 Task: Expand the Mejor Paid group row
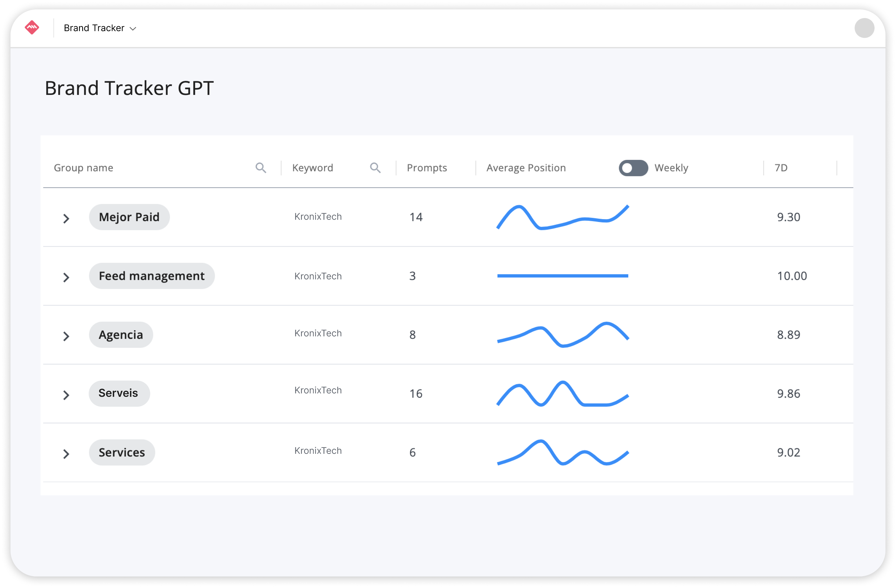coord(66,219)
